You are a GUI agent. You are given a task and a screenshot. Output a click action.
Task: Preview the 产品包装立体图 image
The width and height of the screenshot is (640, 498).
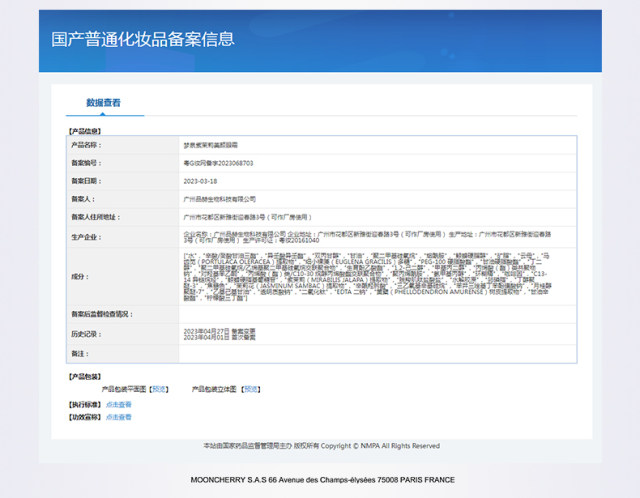tap(254, 390)
